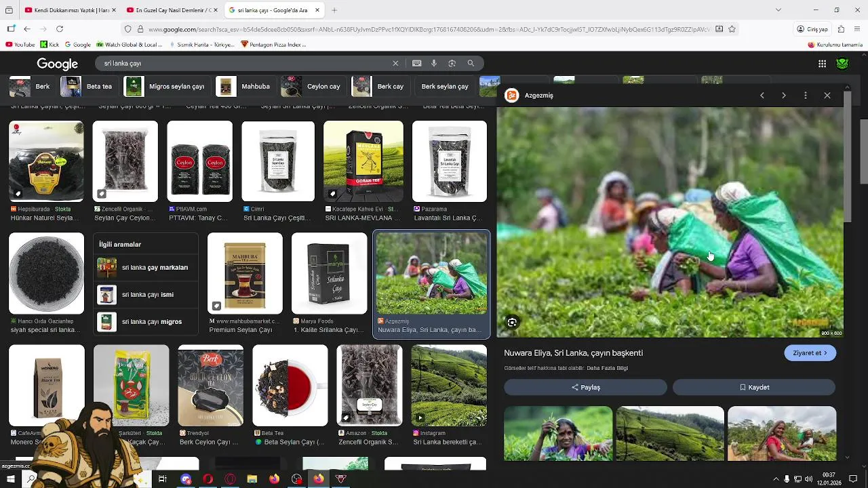868x488 pixels.
Task: Open the Daha Fazla Bilgi link
Action: tap(607, 368)
